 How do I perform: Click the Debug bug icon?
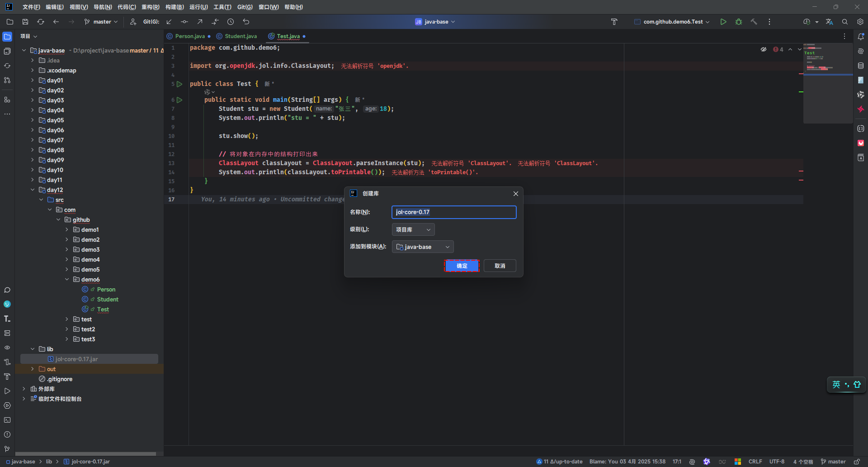(739, 22)
